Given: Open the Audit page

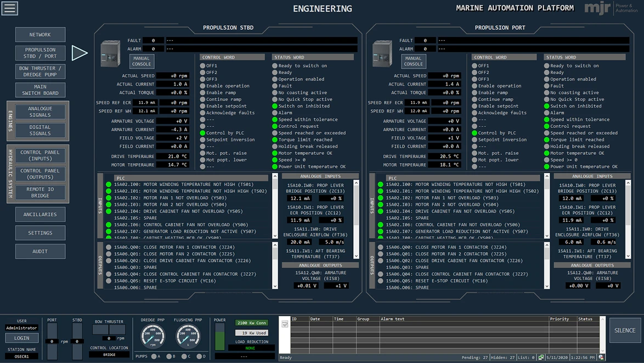Looking at the screenshot, I should tap(40, 251).
